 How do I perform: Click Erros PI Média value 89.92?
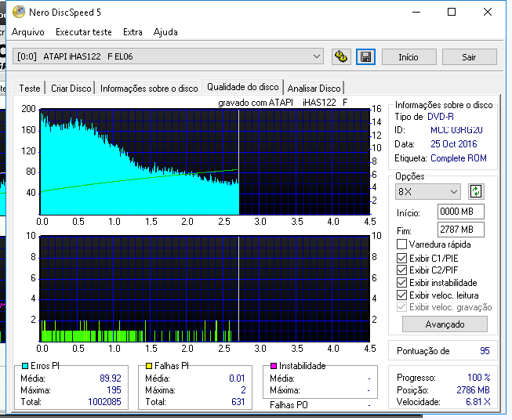[x=111, y=378]
